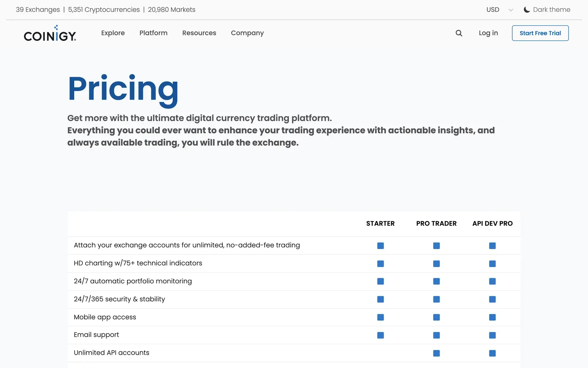Toggle Dark theme
Screen dimensions: 588x368
click(547, 10)
